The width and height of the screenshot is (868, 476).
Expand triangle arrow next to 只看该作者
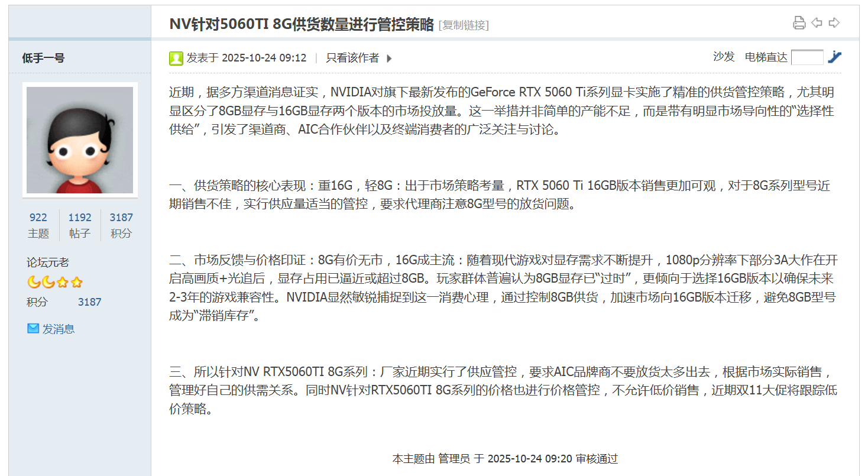click(x=389, y=58)
